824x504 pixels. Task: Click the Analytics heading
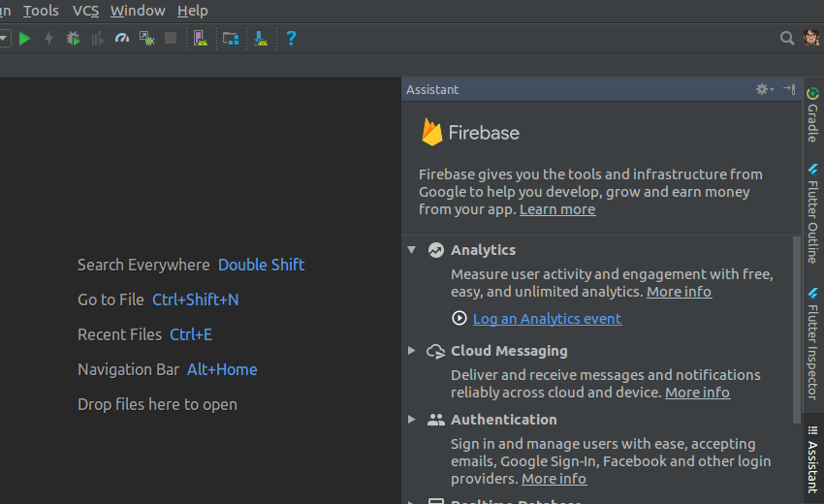[483, 250]
